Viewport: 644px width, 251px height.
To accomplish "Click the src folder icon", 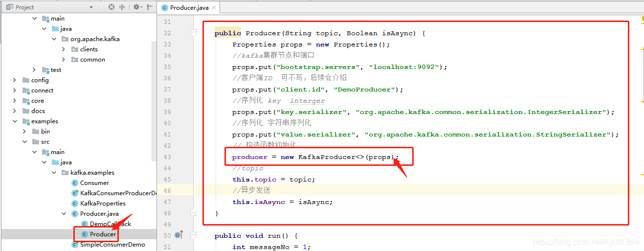I will 36,142.
